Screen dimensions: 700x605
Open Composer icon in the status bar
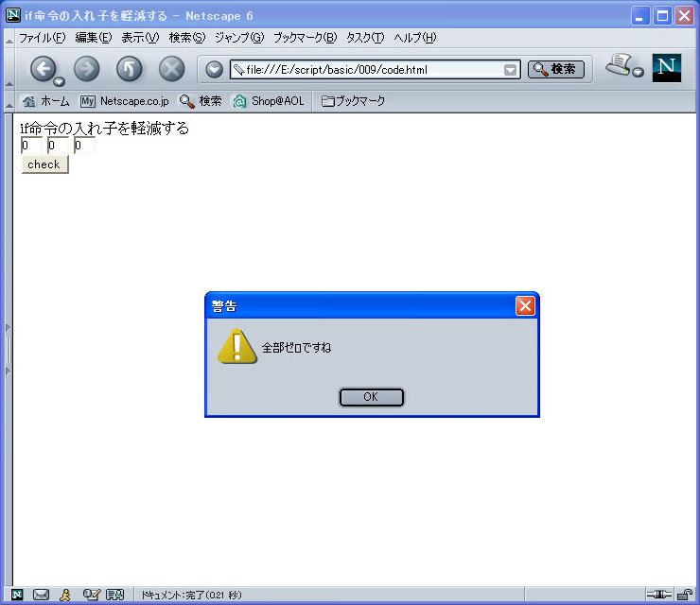[x=92, y=595]
